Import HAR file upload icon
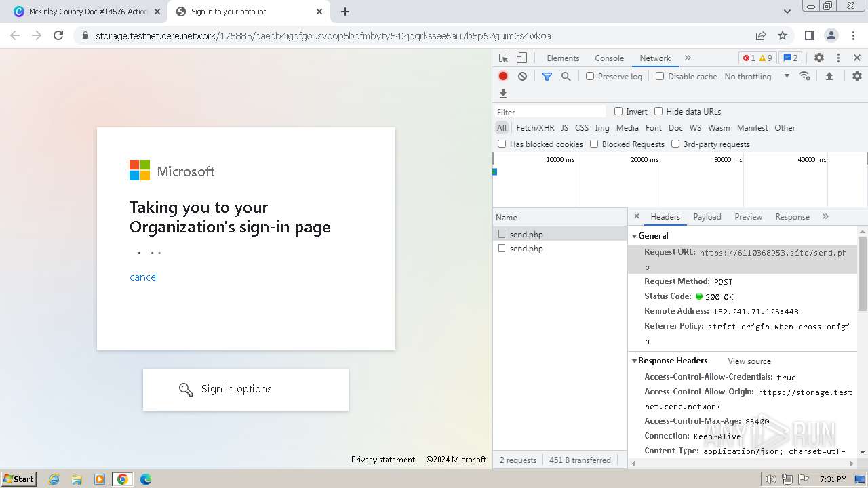 click(829, 77)
